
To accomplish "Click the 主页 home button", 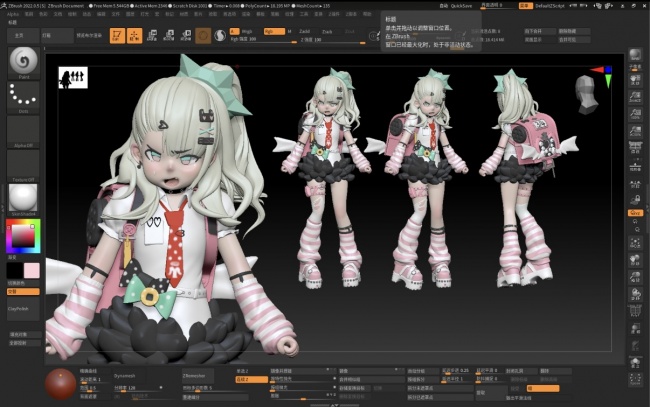I will click(24, 36).
